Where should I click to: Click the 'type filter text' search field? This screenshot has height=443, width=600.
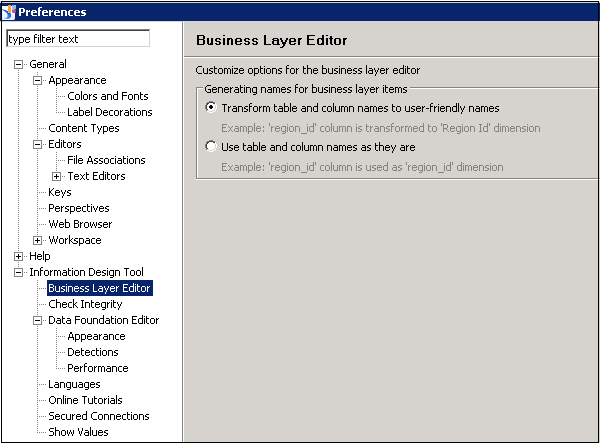click(x=77, y=39)
